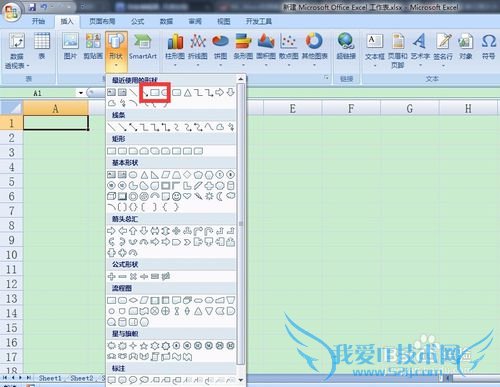Insert an 对象 object

point(466,46)
